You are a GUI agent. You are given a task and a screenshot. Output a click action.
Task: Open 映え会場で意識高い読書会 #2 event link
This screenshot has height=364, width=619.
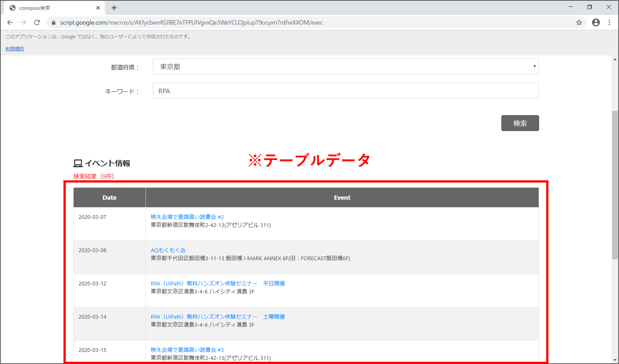click(187, 217)
